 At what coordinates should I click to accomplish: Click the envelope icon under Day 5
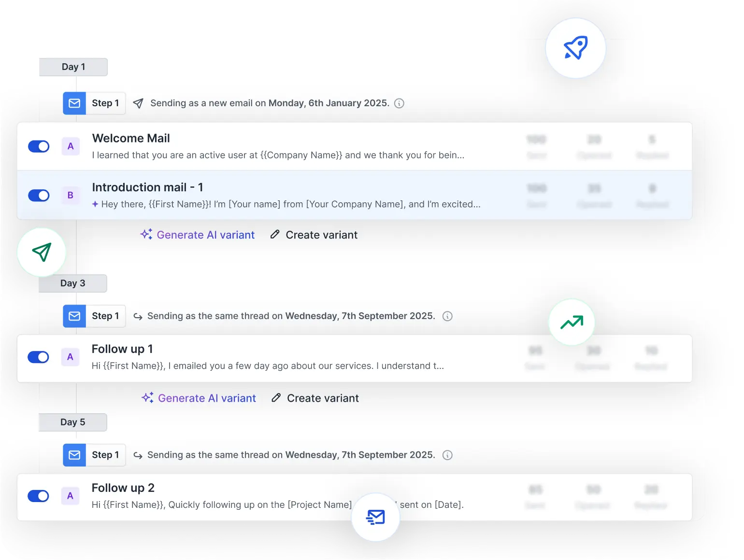(74, 455)
